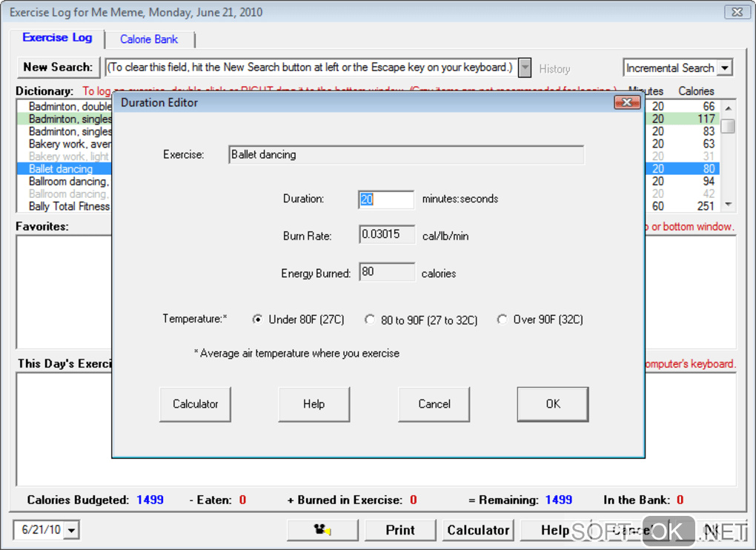Click Help in bottom toolbar
This screenshot has width=756, height=550.
[x=554, y=530]
